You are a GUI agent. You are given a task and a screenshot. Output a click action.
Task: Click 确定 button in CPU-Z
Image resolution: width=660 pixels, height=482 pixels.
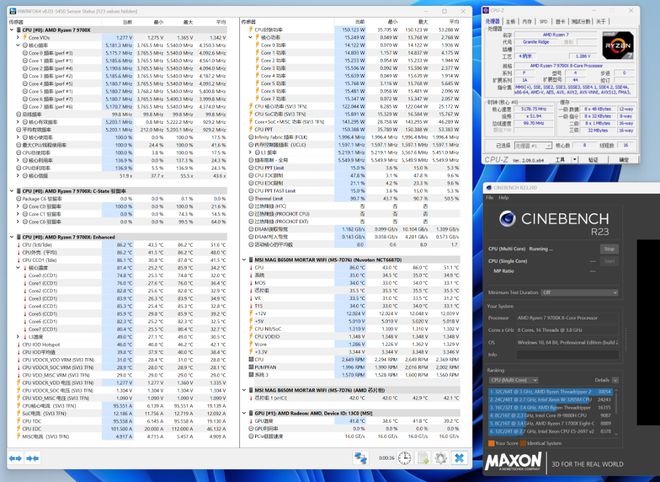(x=624, y=160)
